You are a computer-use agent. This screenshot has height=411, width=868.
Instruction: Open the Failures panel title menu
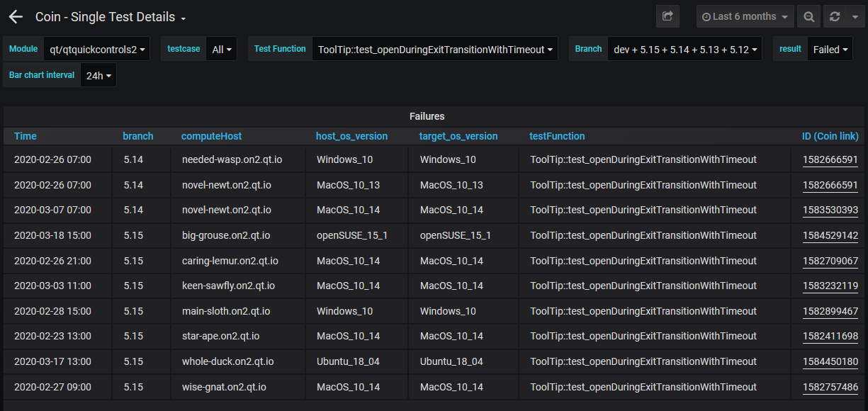click(x=427, y=116)
